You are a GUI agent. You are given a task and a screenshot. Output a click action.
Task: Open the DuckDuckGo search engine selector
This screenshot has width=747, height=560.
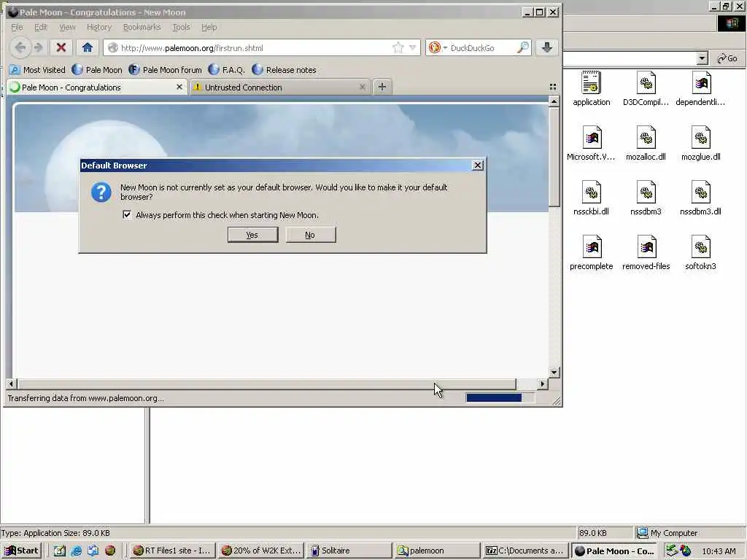pos(438,47)
